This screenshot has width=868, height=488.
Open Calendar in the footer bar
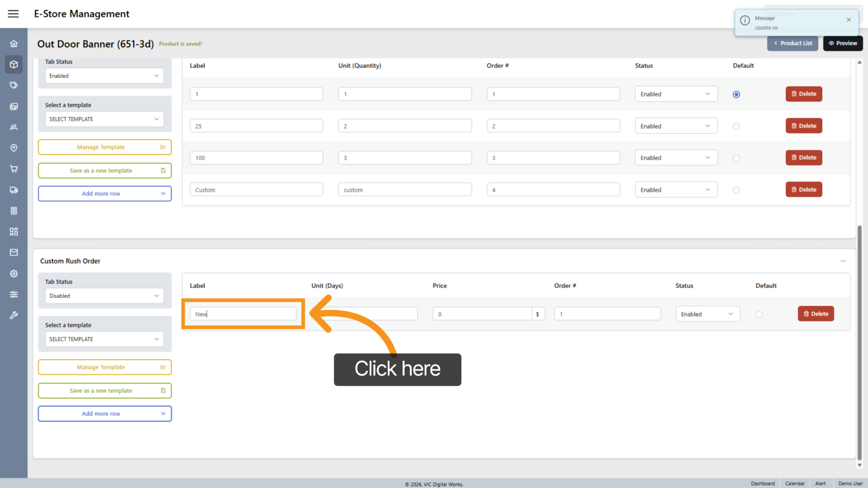click(x=795, y=483)
